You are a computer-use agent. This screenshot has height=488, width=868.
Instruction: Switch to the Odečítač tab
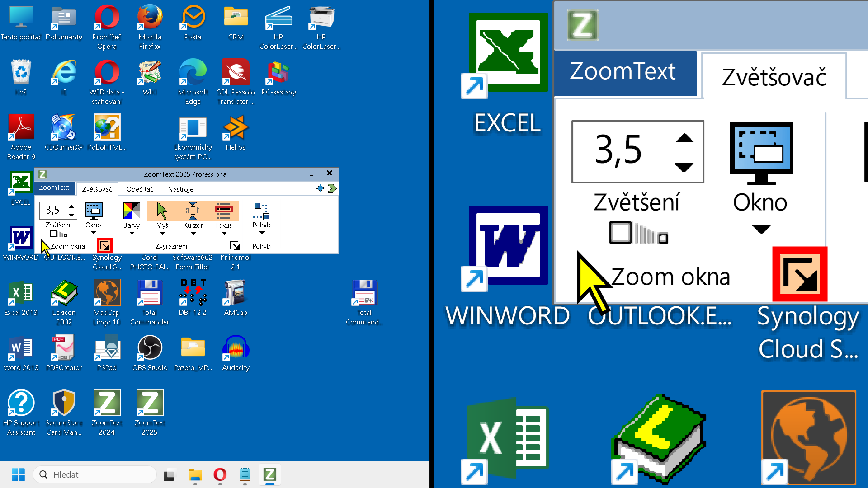click(x=140, y=189)
